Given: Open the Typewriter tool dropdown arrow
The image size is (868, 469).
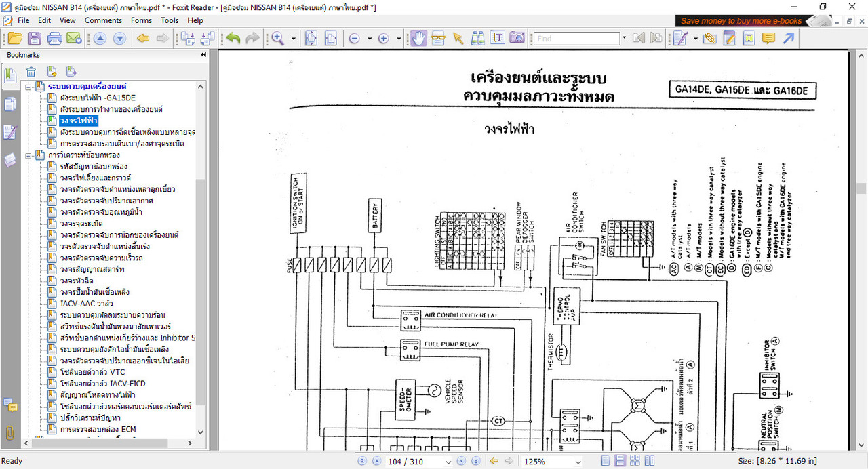Looking at the screenshot, I should (695, 39).
